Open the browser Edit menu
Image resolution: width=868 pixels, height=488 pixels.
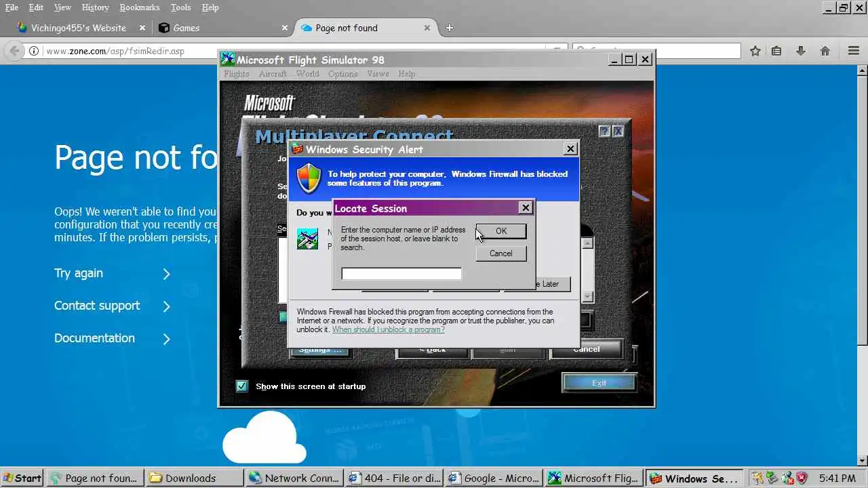36,7
